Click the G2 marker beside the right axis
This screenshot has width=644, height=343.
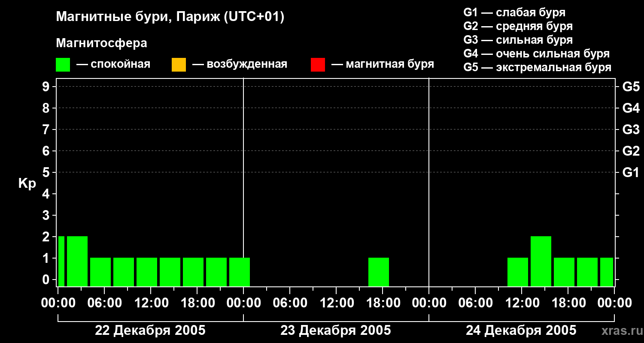(631, 151)
